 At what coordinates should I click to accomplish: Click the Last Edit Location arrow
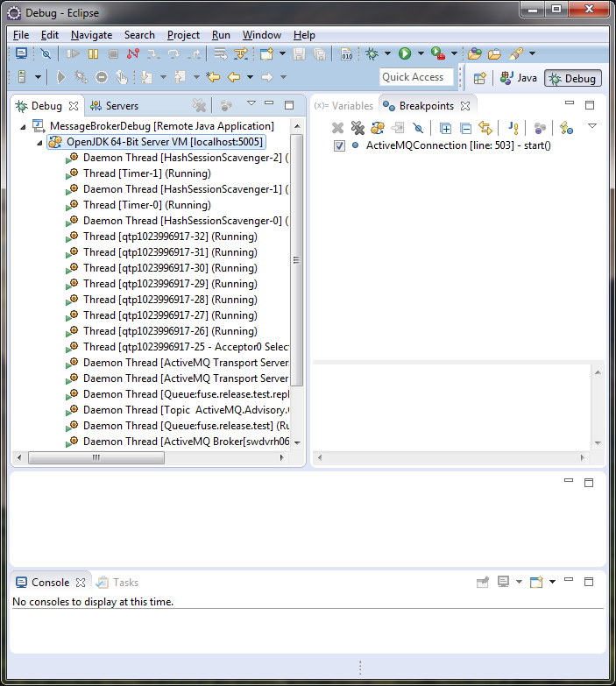(213, 77)
